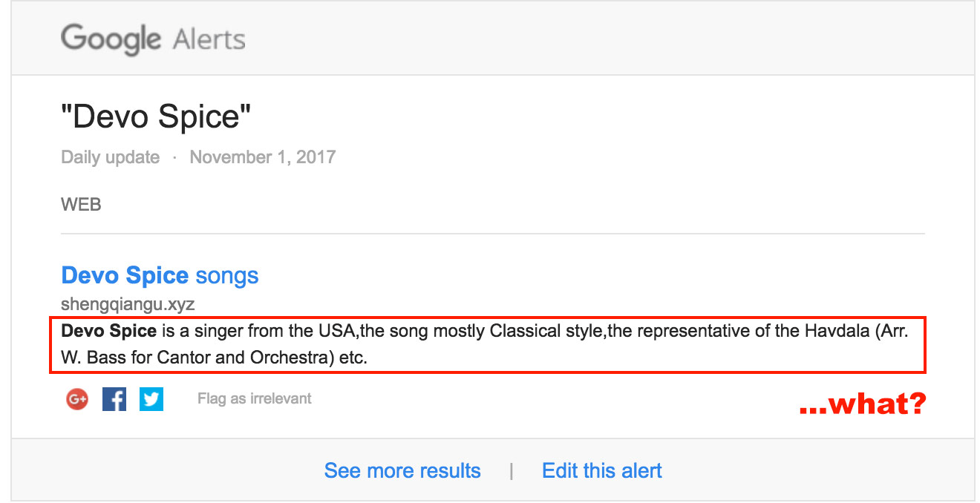Share the result on Facebook
980x503 pixels.
(114, 399)
